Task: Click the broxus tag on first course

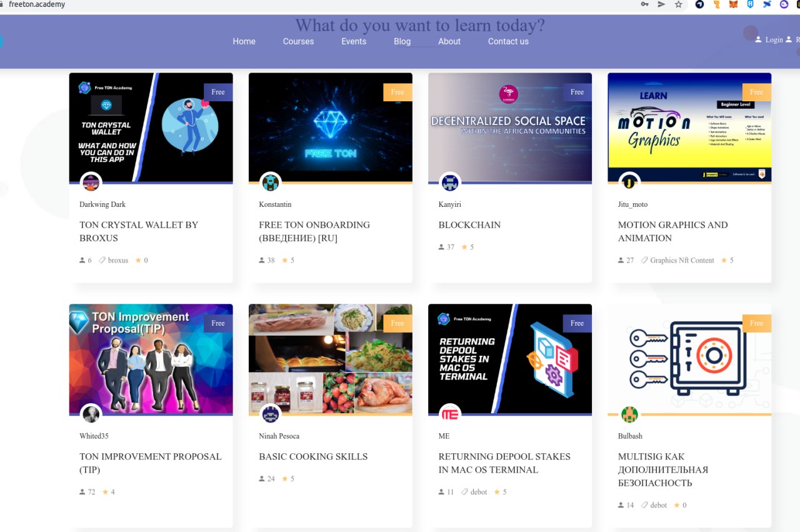Action: click(117, 260)
